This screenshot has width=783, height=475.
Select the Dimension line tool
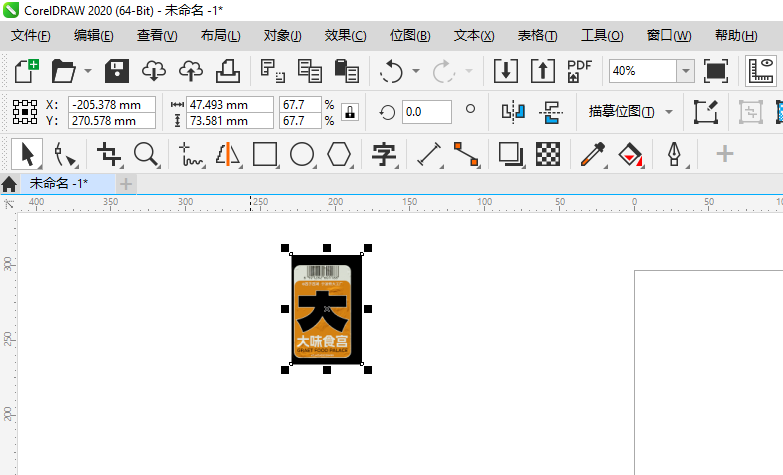tap(429, 154)
